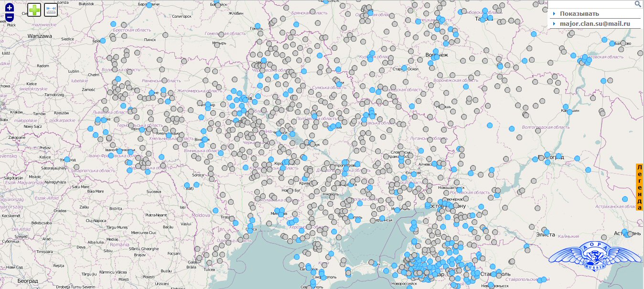The image size is (644, 289).
Task: Expand the Показывать section
Action: pyautogui.click(x=579, y=13)
